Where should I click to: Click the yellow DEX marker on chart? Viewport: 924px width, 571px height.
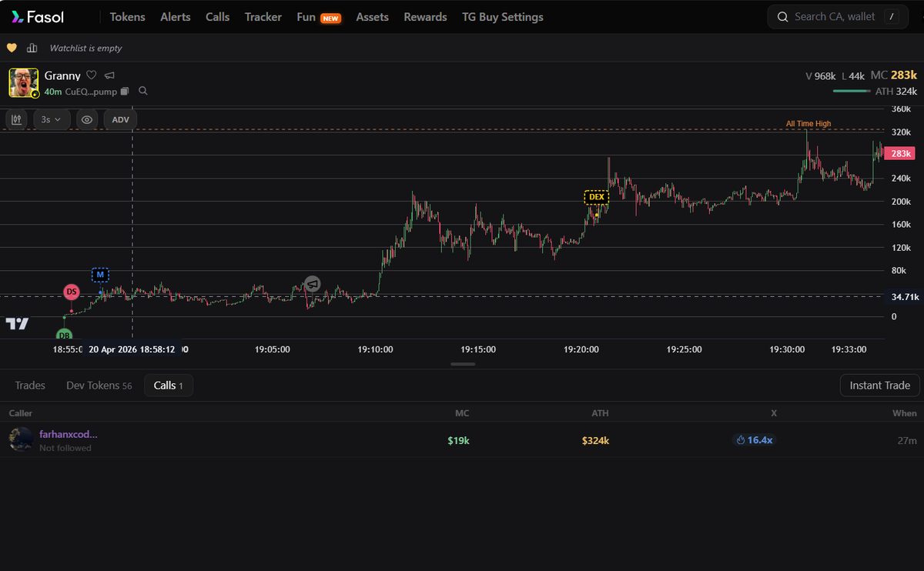(597, 196)
